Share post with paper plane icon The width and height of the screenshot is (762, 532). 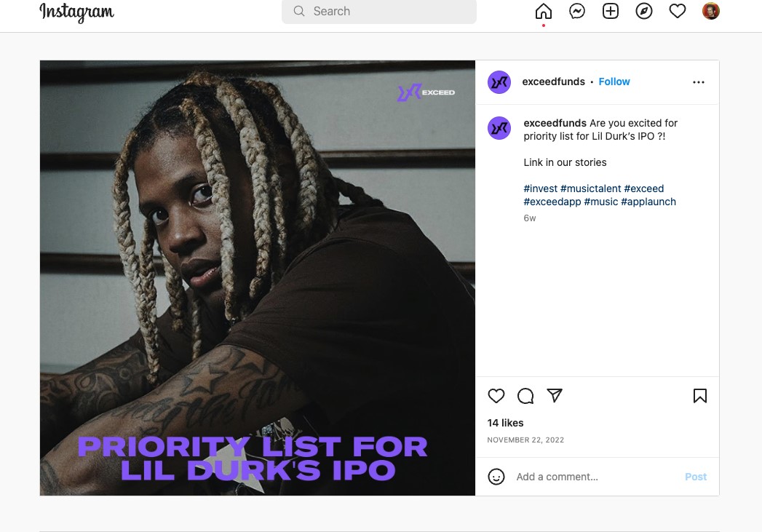tap(555, 395)
